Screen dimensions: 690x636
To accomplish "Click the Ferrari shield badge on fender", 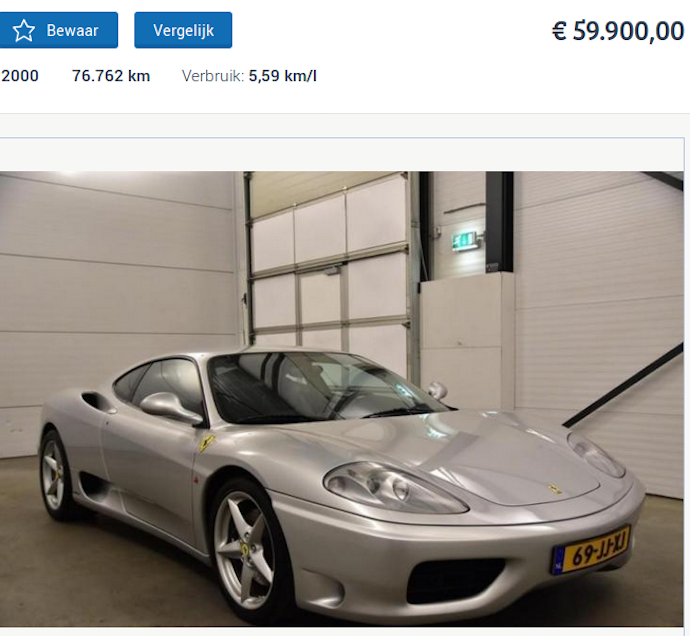I will [206, 443].
